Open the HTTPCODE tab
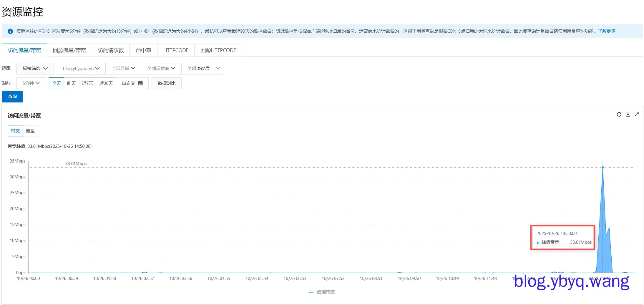 coord(176,50)
